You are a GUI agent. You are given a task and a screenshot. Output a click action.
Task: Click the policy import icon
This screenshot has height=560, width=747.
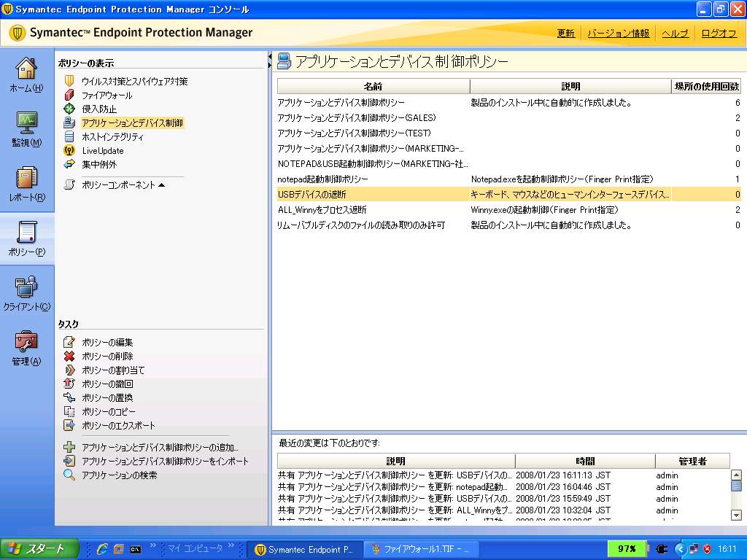click(x=69, y=461)
